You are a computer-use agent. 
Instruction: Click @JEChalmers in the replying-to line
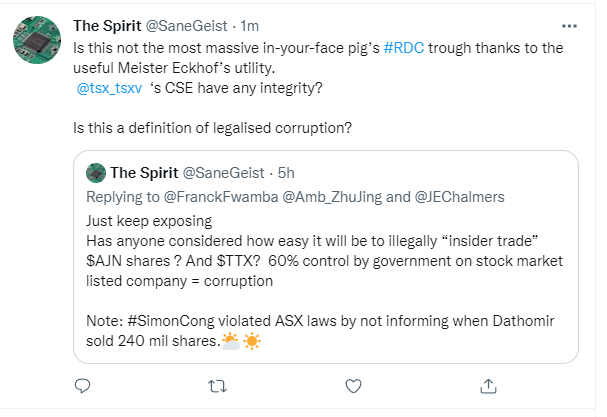coord(460,197)
